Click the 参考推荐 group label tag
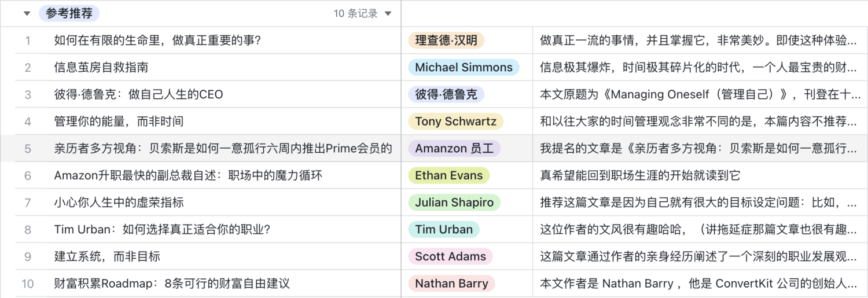This screenshot has width=868, height=298. pyautogui.click(x=69, y=13)
